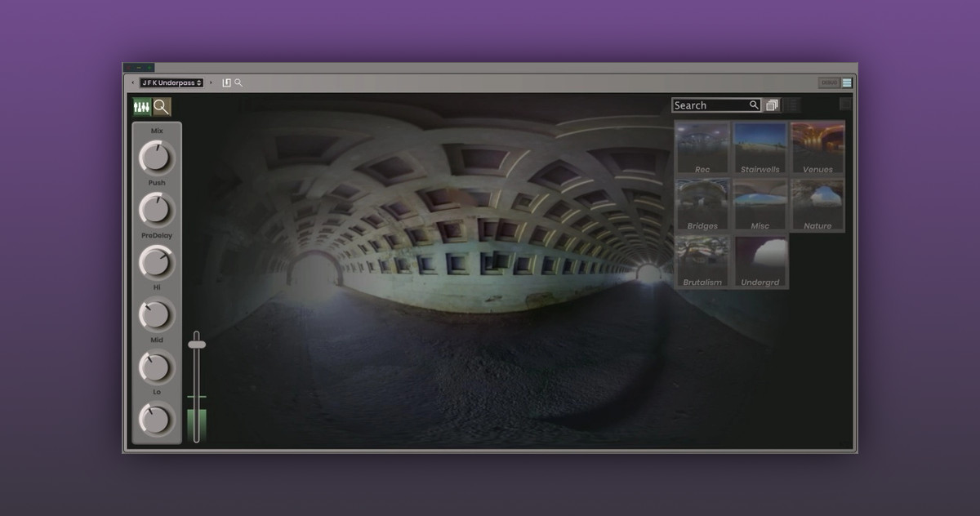This screenshot has height=516, width=980.
Task: Click the stacked cards gallery view icon
Action: 773,105
